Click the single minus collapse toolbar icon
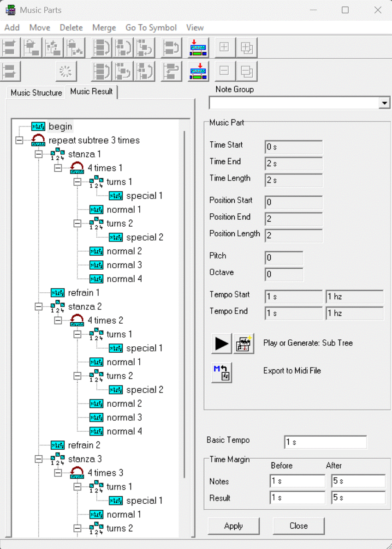 point(224,71)
